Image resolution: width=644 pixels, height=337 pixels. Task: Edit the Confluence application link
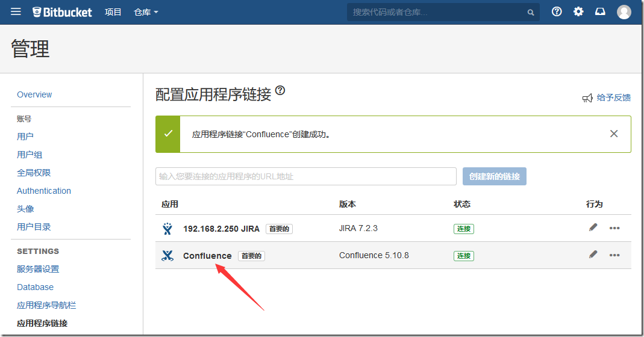click(593, 255)
